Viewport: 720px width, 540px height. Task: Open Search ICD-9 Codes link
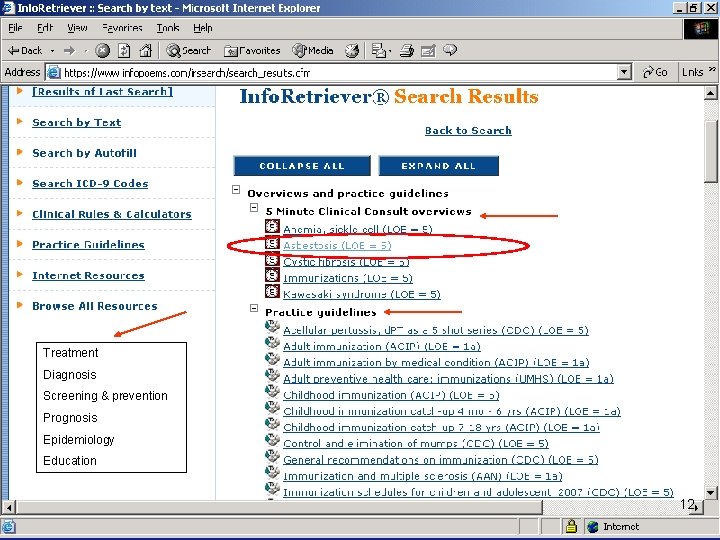(x=90, y=184)
